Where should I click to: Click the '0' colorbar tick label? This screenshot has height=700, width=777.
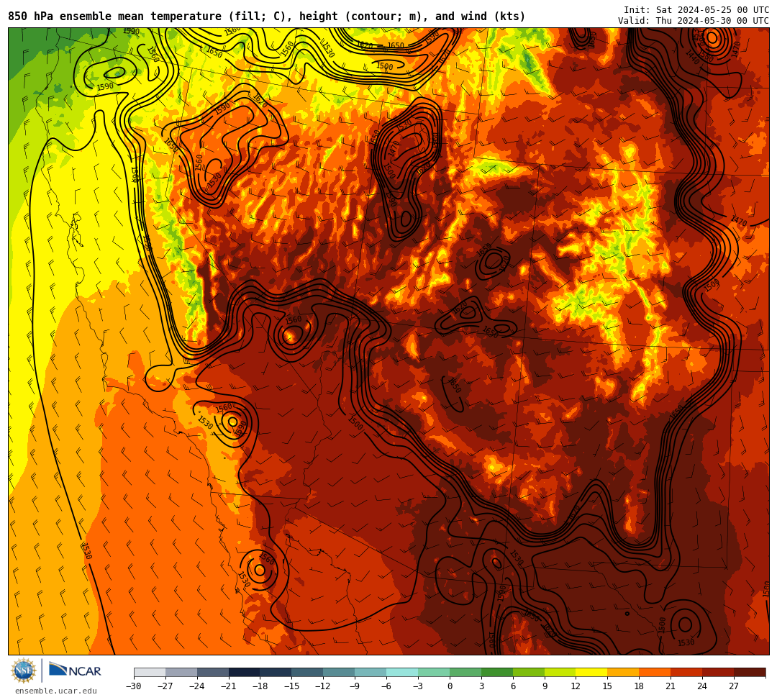point(450,686)
